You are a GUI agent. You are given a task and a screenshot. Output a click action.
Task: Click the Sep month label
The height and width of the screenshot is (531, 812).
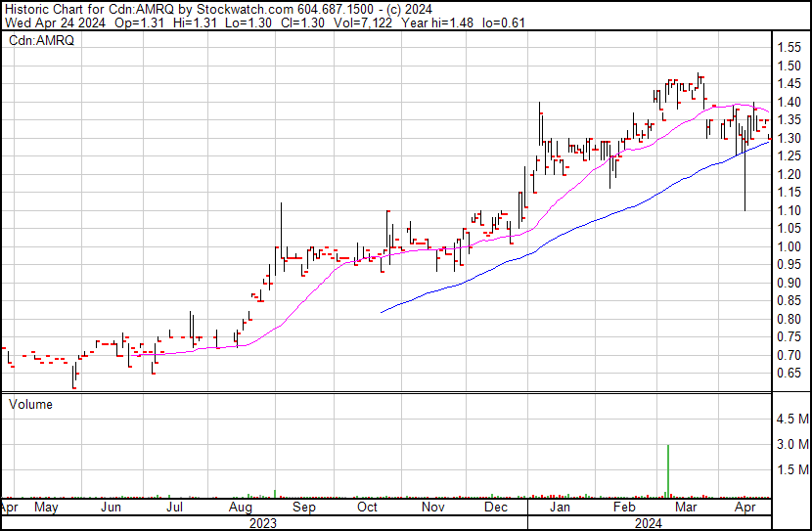click(304, 509)
